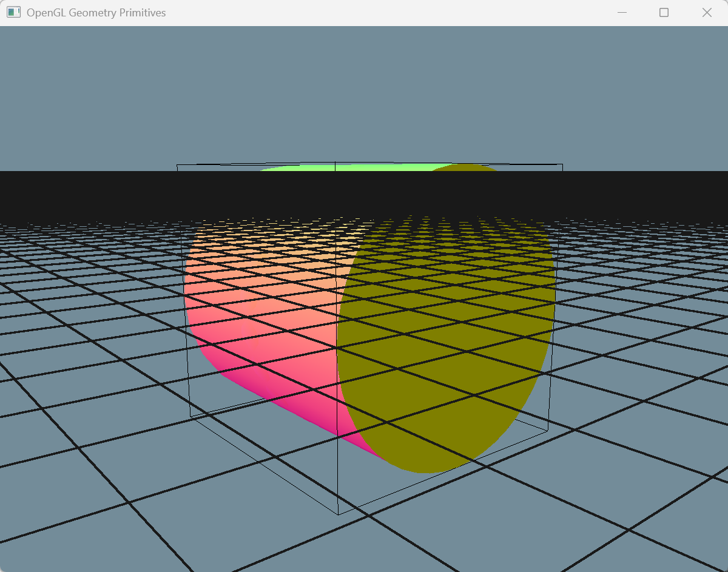This screenshot has width=728, height=572.
Task: Click the bottom-left corner of the wireframe box
Action: coord(191,416)
